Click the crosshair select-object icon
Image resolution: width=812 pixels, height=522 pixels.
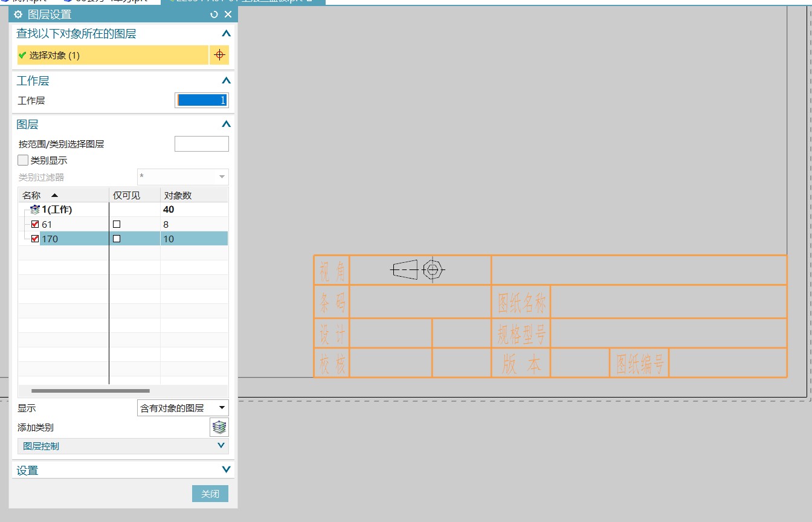[219, 55]
